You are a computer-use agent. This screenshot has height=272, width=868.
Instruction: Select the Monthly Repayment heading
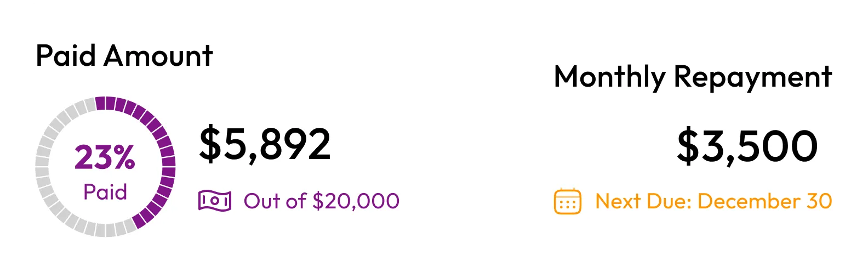click(x=693, y=77)
